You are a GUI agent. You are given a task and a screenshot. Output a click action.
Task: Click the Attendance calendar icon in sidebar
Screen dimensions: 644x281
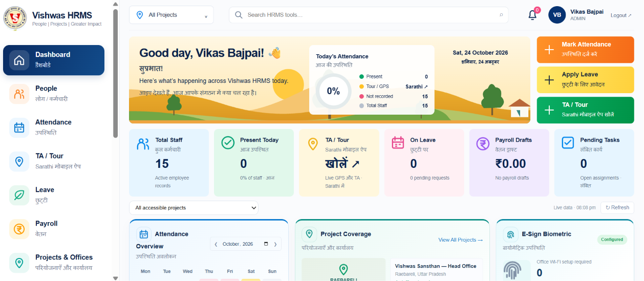pyautogui.click(x=19, y=127)
